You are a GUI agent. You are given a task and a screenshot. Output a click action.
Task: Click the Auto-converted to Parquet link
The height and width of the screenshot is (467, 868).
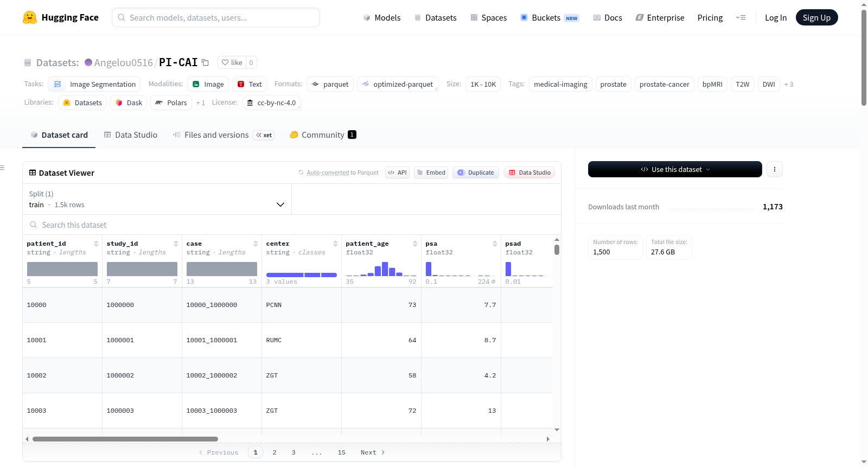(x=328, y=172)
